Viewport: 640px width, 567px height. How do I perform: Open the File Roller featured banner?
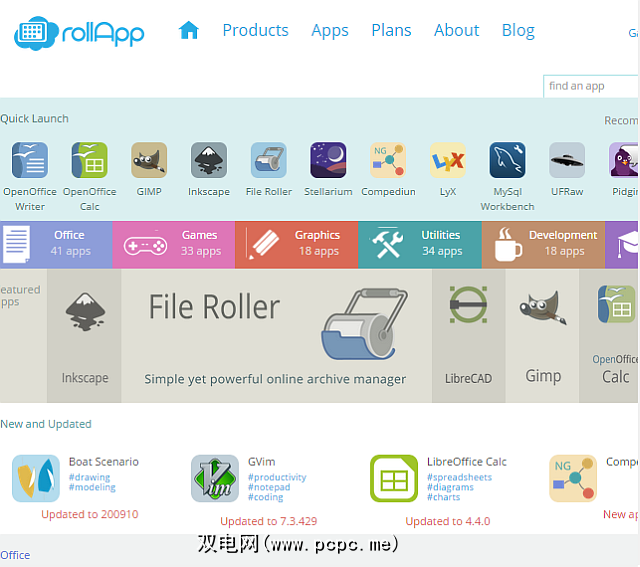coord(276,336)
